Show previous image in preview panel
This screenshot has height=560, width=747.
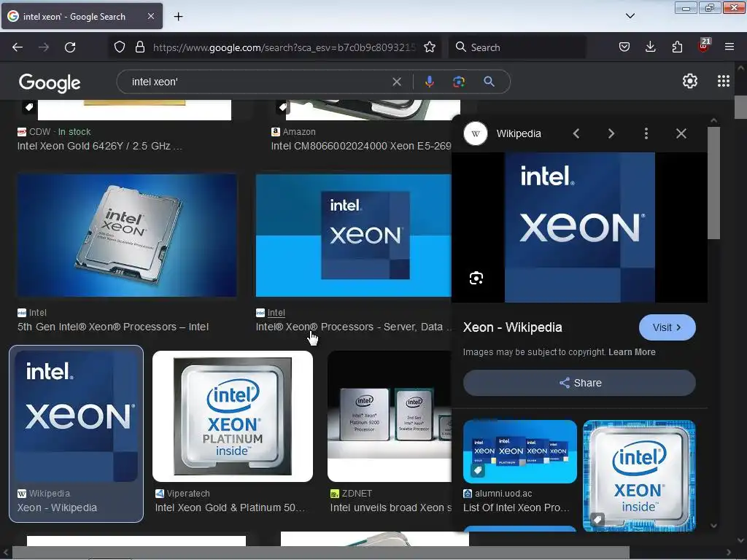[x=576, y=134]
